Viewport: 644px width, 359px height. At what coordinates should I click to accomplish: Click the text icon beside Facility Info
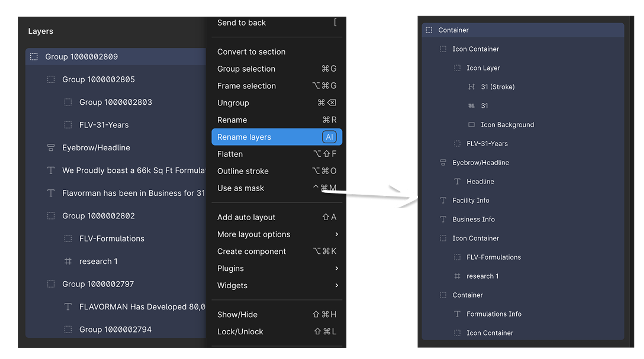click(x=443, y=200)
